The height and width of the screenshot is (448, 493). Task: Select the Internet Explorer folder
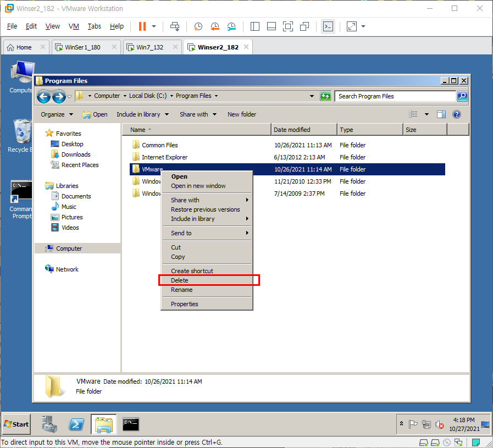tap(164, 157)
